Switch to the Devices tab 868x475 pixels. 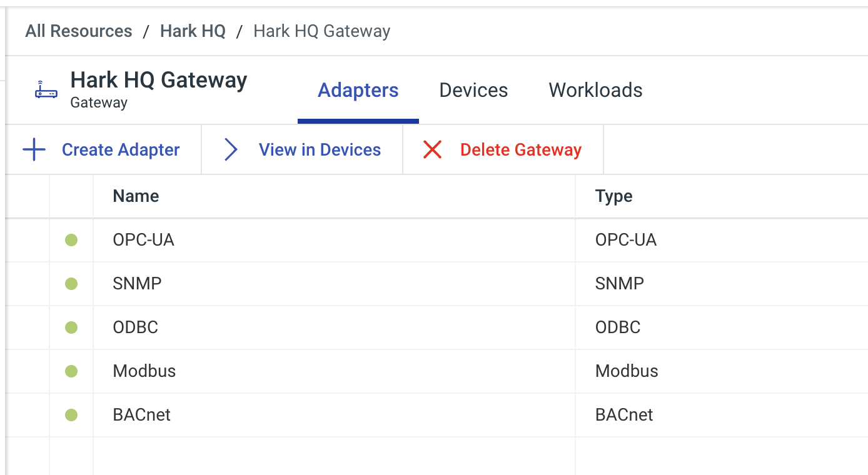point(473,90)
